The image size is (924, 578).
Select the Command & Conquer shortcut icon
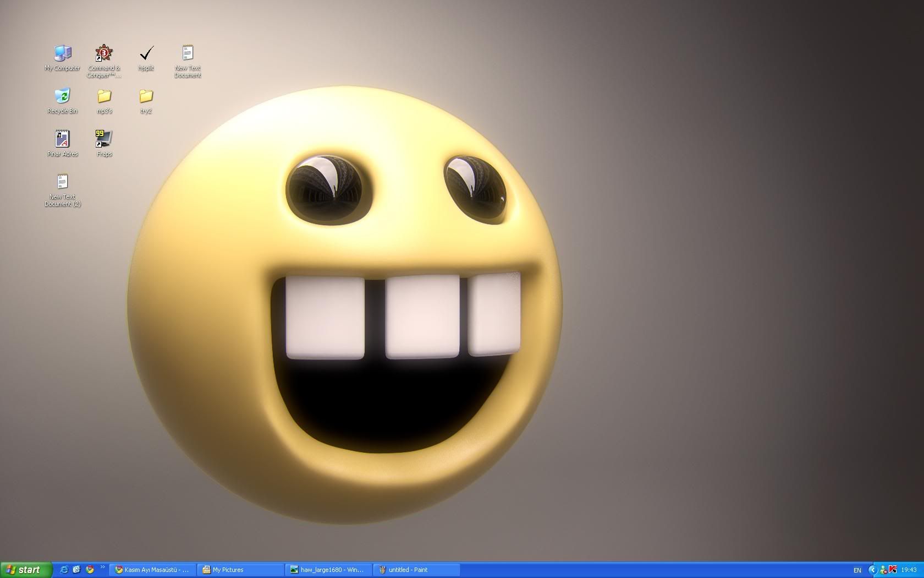(x=104, y=53)
